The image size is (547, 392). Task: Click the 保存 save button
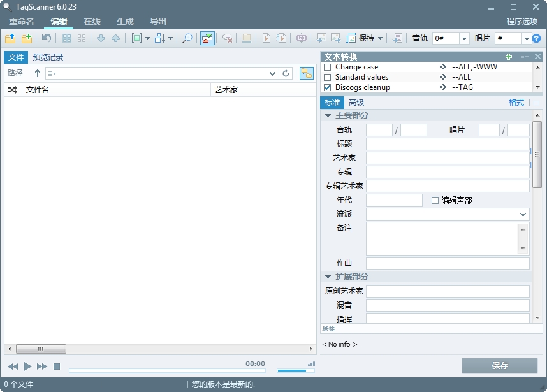[501, 365]
